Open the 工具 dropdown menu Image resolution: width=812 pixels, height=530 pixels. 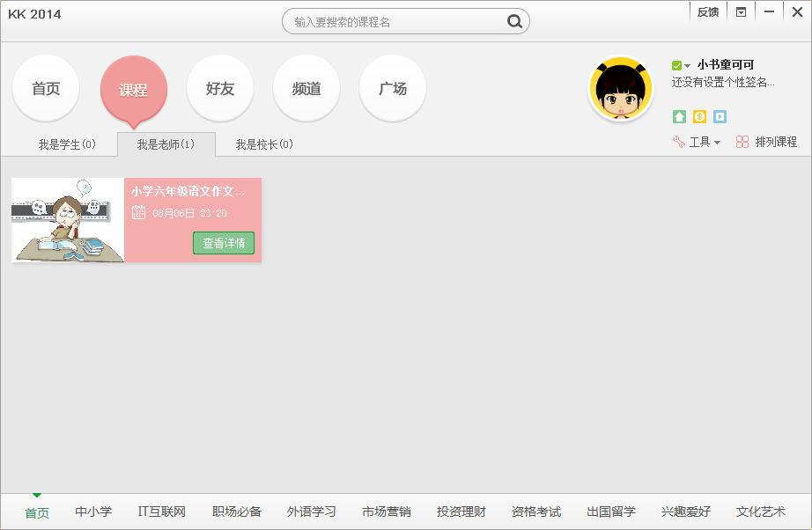pos(717,142)
